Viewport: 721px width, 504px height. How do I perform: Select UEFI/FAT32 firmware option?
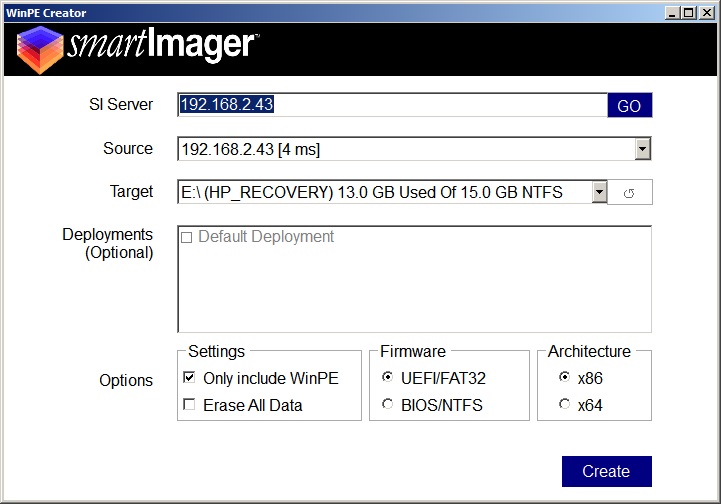(388, 378)
